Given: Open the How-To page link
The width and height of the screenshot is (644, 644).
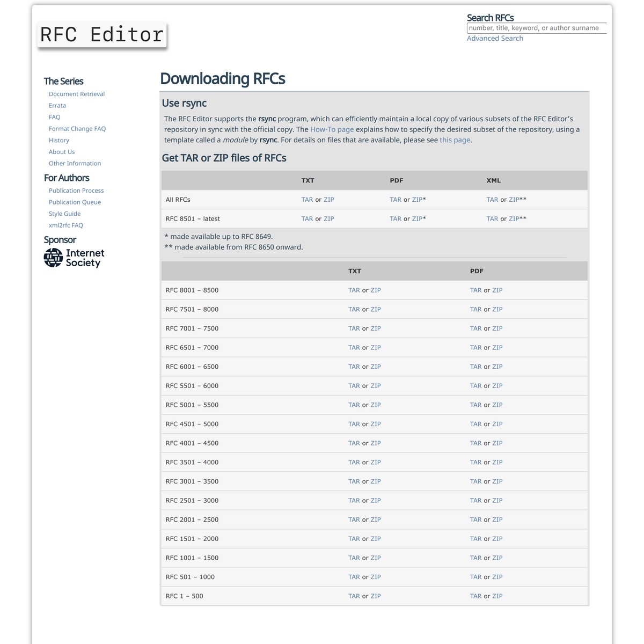Looking at the screenshot, I should 332,129.
